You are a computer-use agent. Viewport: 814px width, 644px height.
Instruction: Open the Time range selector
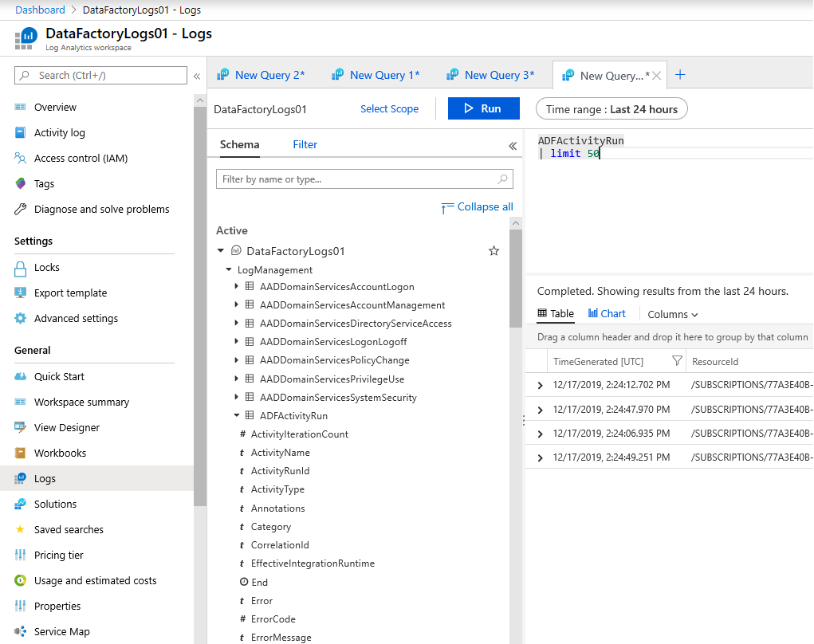click(611, 109)
